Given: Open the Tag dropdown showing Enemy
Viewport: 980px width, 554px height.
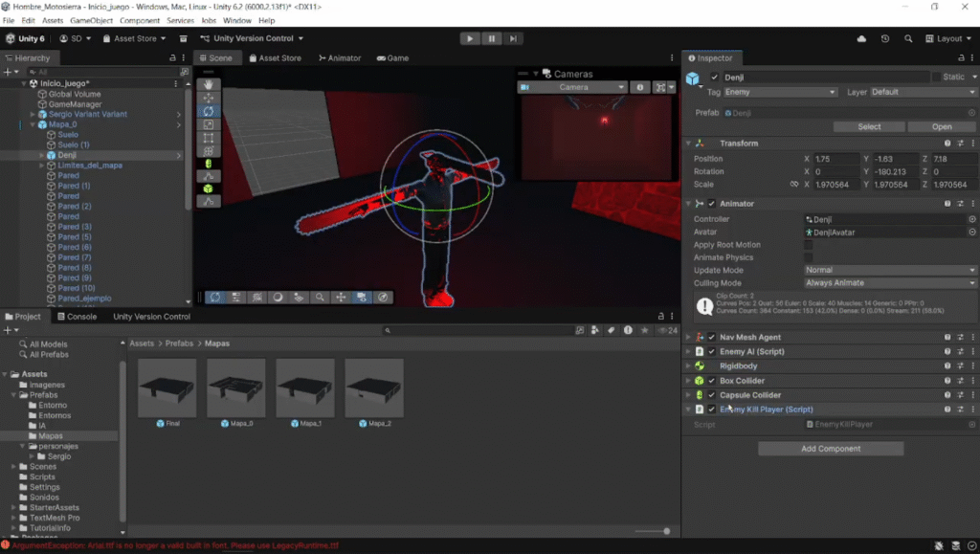Looking at the screenshot, I should [780, 92].
